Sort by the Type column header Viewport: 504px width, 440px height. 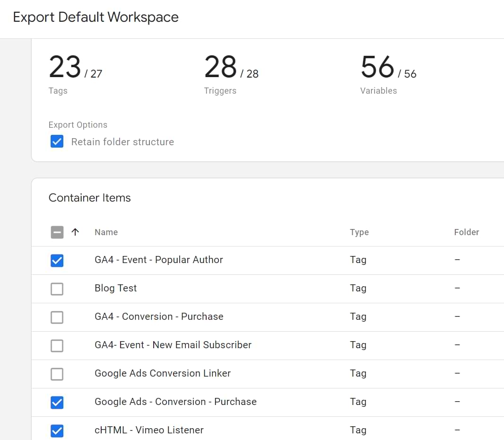(359, 232)
